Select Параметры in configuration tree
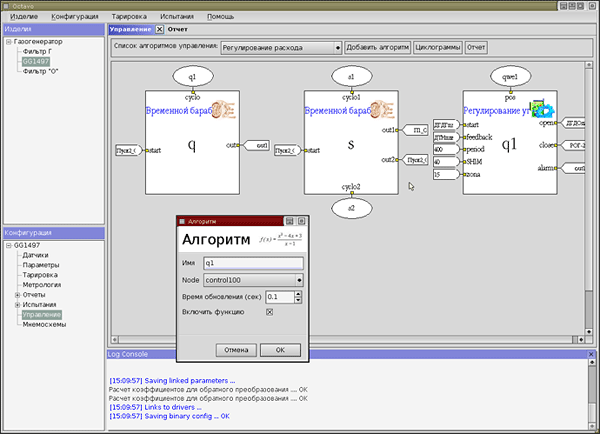 [41, 265]
